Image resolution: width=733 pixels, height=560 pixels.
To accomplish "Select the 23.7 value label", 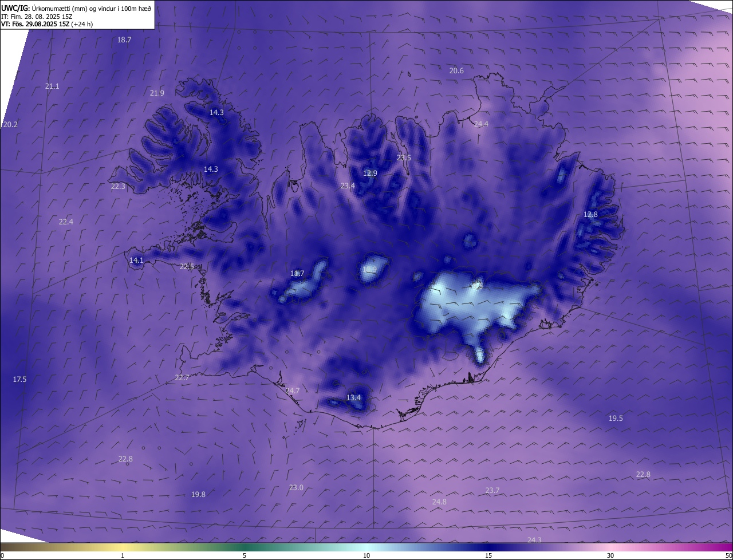I will pos(492,490).
